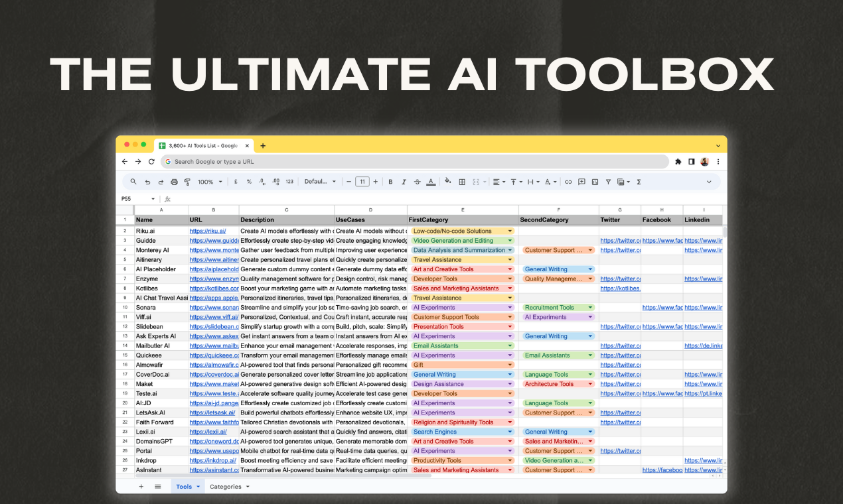Format as currency with pound icon
This screenshot has height=504, width=843.
(x=236, y=182)
